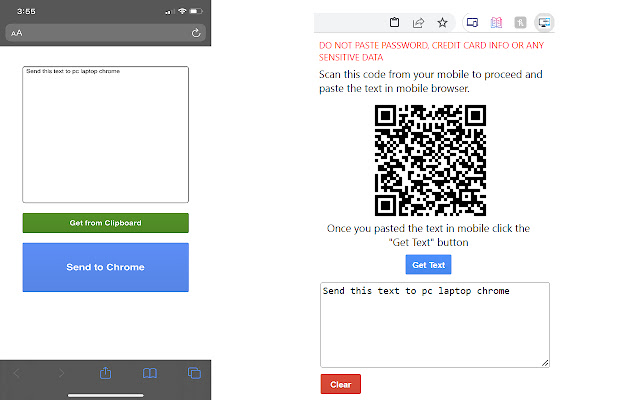640x400 pixels.
Task: Tap the battery indicator in mobile status bar
Action: pos(196,11)
